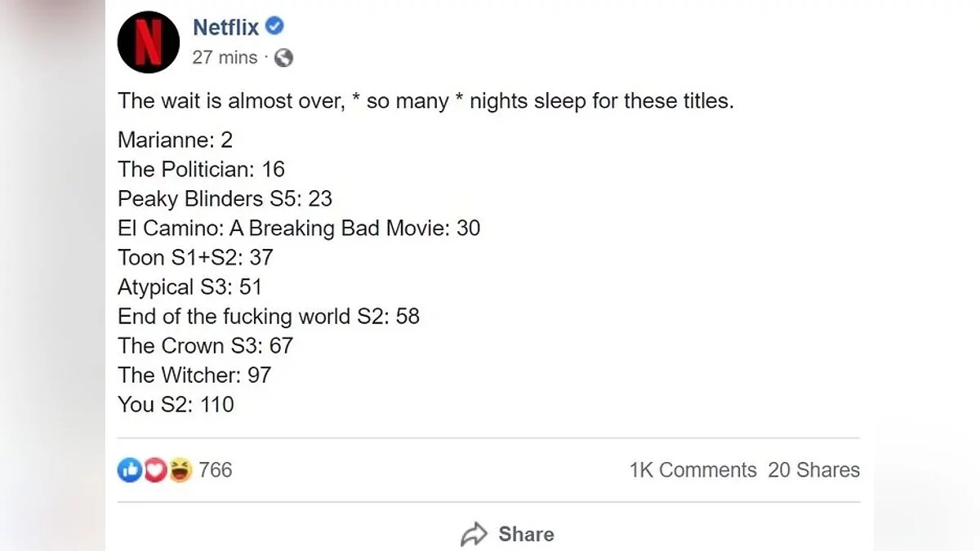This screenshot has width=980, height=551.
Task: Click the "Atypical S3: 51" line
Action: (189, 287)
